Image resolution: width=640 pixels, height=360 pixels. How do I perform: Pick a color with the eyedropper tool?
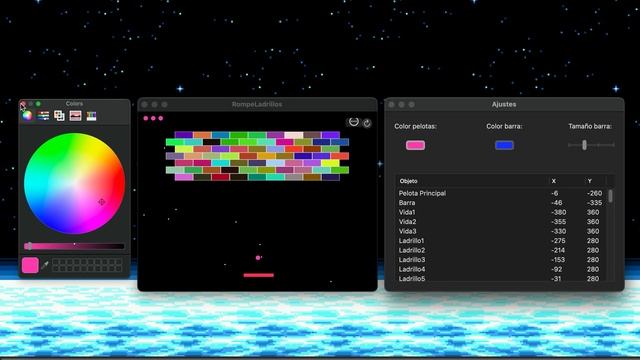pos(45,265)
